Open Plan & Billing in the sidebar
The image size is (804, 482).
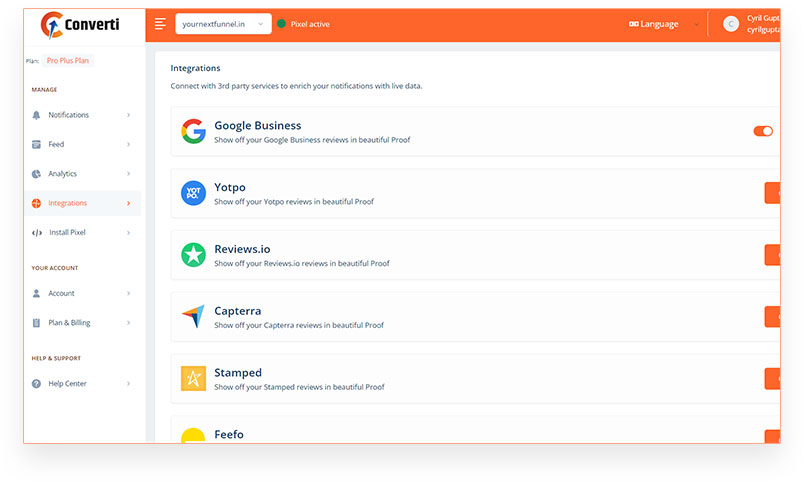coord(82,323)
